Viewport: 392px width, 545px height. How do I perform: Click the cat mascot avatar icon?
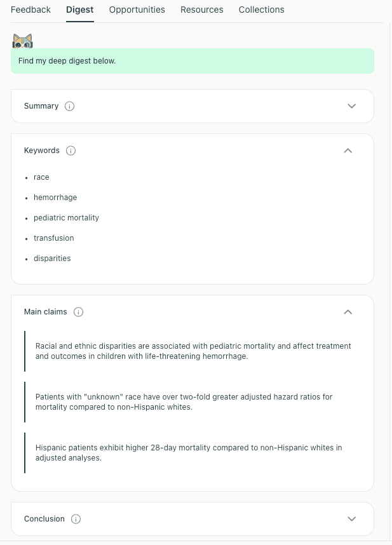click(22, 41)
